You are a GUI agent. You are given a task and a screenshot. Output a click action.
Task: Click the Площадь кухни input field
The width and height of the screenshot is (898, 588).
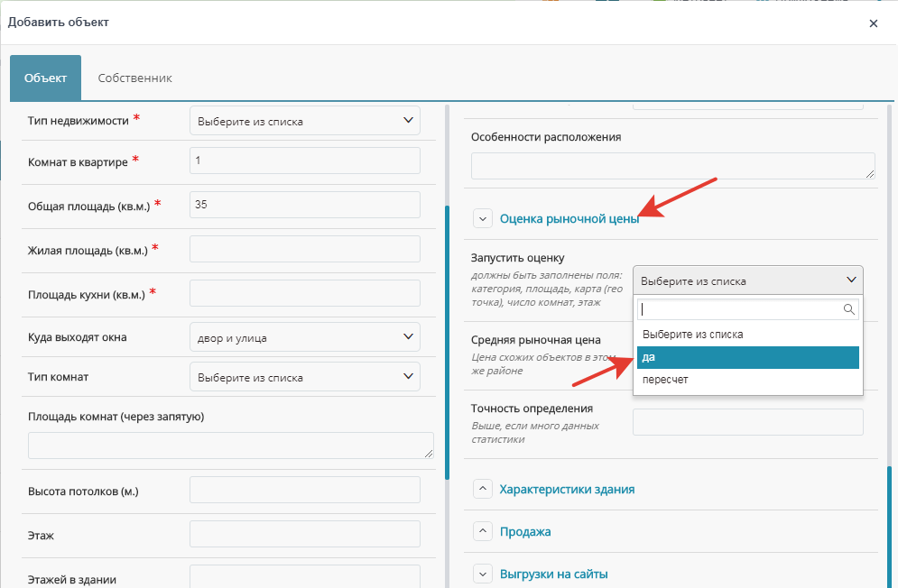pos(305,293)
